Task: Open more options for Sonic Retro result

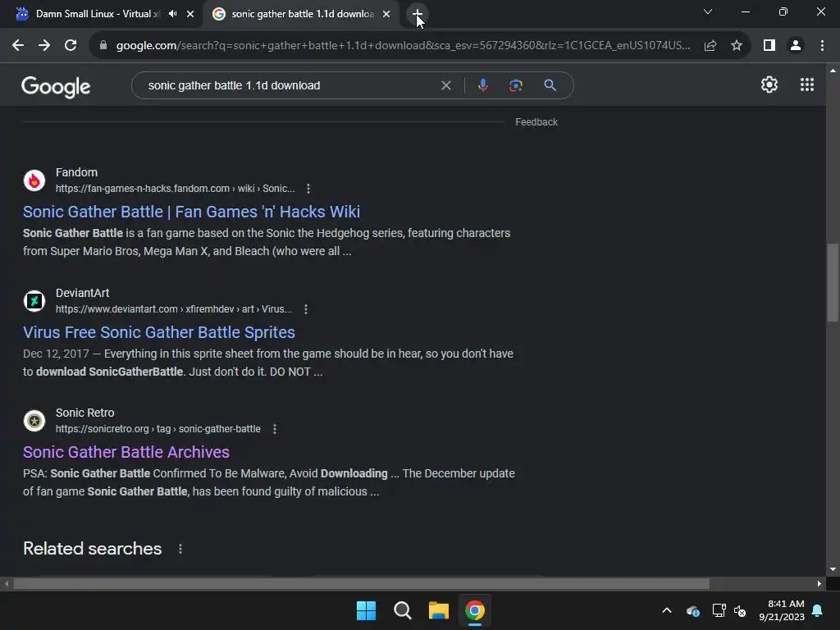Action: click(x=274, y=429)
